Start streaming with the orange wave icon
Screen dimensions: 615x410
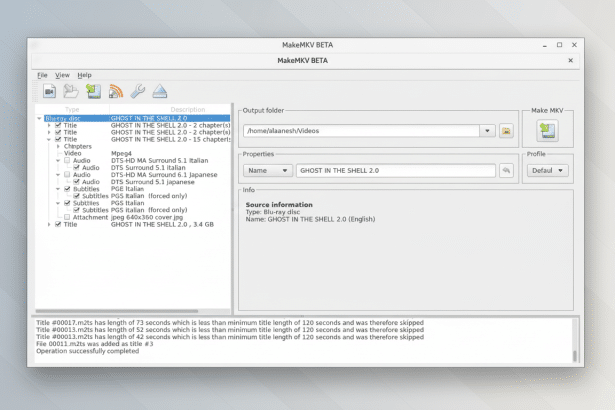coord(116,91)
